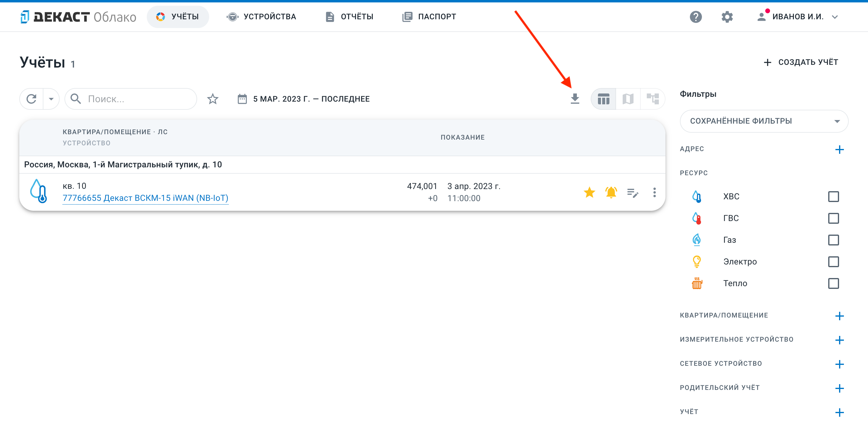Image resolution: width=868 pixels, height=430 pixels.
Task: Open the Сохранённые фильтры dropdown
Action: tap(764, 121)
